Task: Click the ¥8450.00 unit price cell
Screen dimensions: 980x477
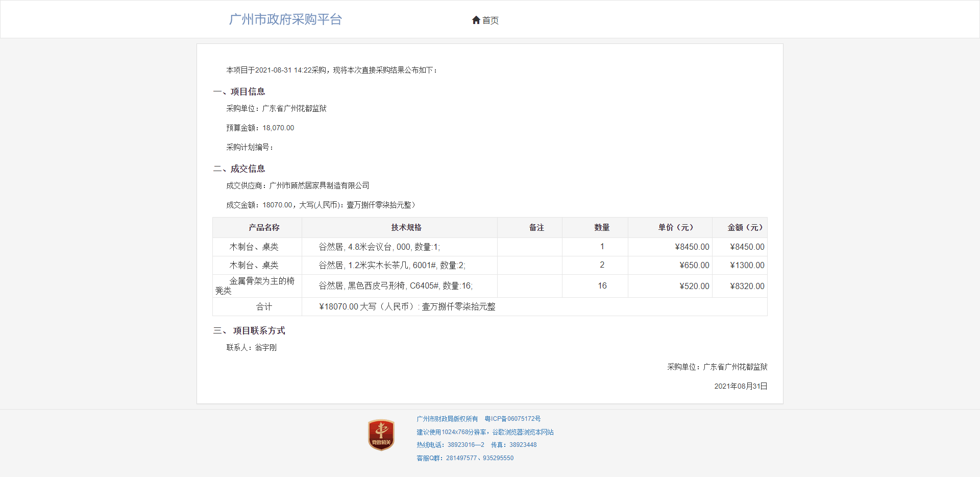Action: [x=670, y=247]
